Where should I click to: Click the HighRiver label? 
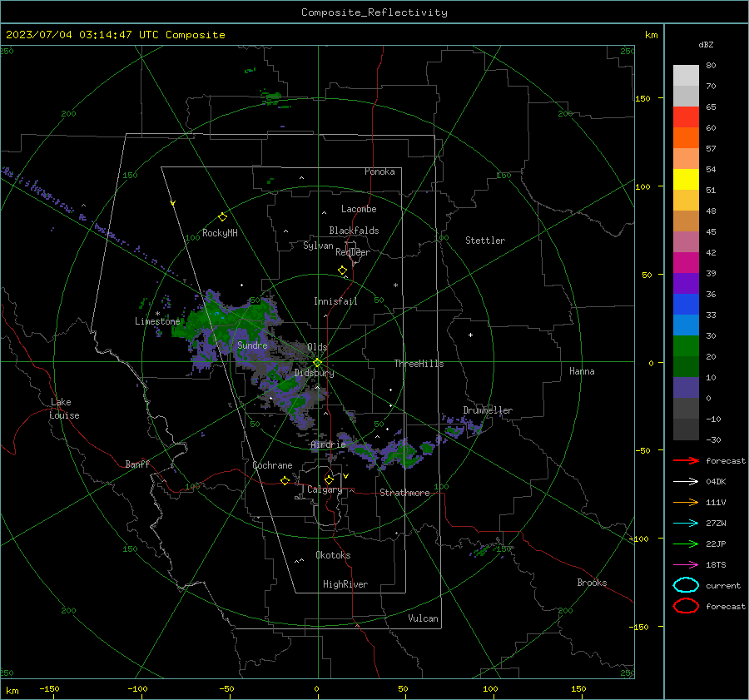coord(345,584)
